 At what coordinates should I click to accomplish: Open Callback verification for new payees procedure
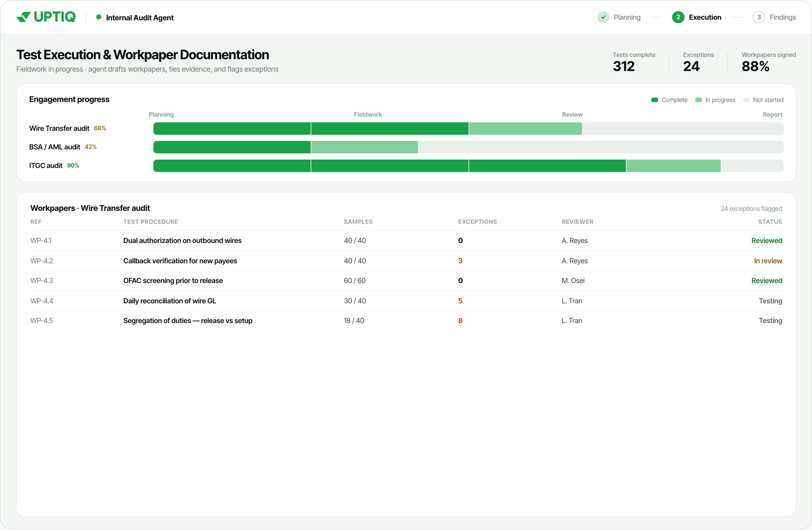pos(180,261)
